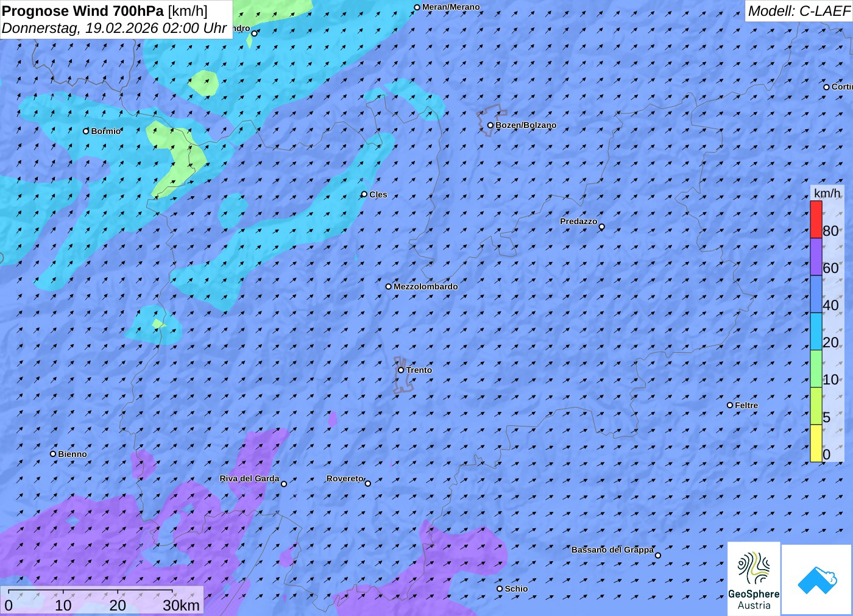Click the red 80 km/h legend swatch
853x616 pixels.
[816, 219]
